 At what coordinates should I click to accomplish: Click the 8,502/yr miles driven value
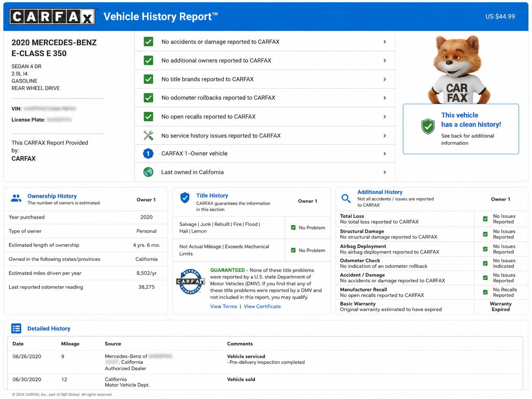[147, 273]
